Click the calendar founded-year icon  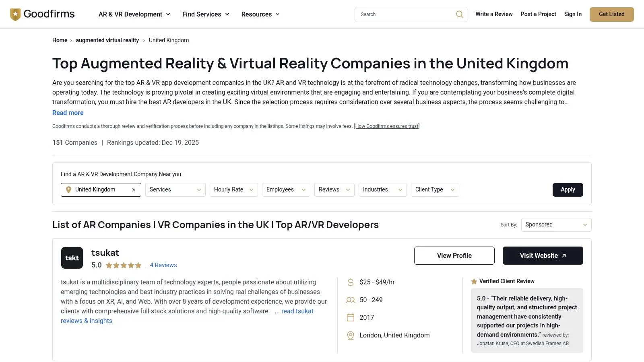[x=351, y=318]
